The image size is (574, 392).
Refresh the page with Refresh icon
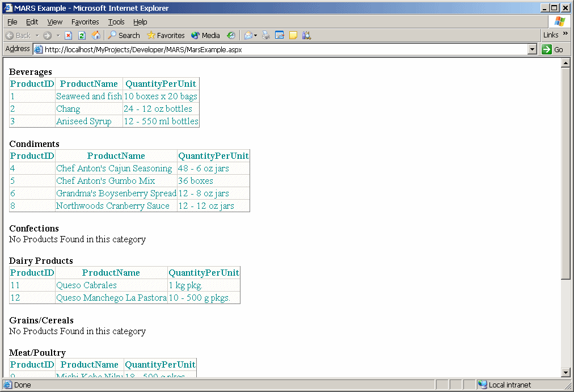82,36
